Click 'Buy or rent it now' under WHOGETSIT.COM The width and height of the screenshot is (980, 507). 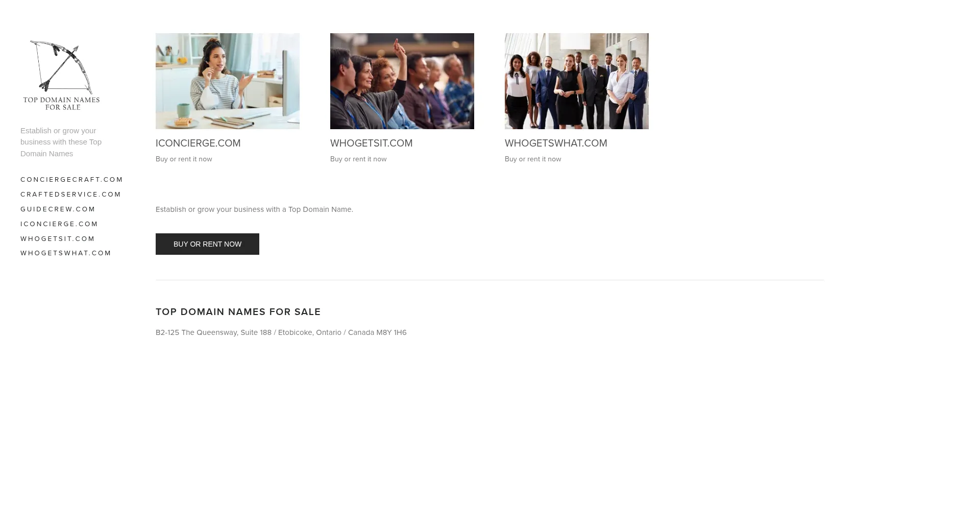(358, 159)
